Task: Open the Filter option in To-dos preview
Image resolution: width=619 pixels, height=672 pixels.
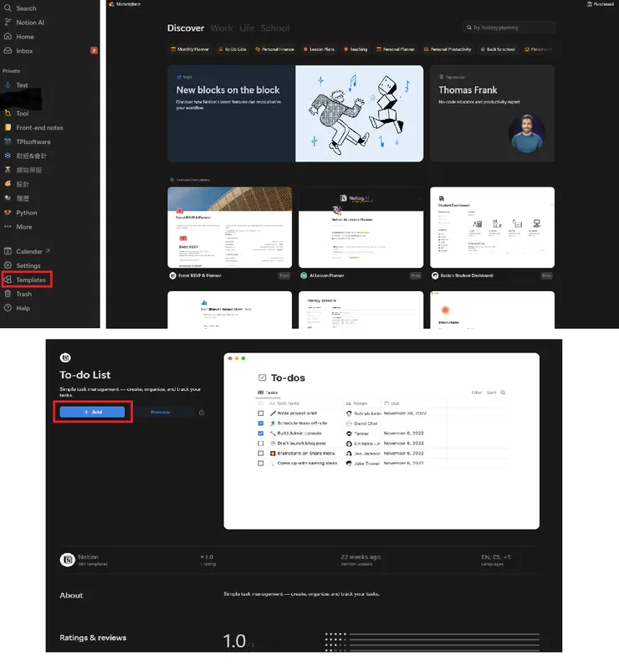Action: pyautogui.click(x=476, y=392)
